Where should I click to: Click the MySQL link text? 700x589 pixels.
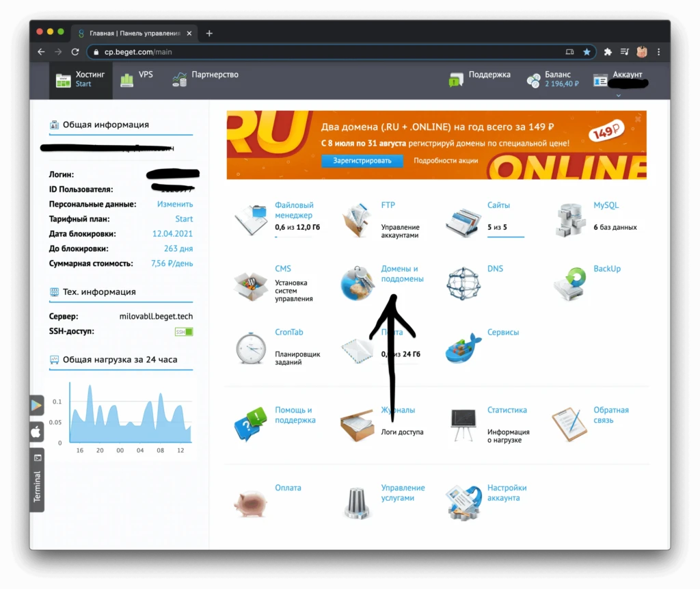tap(606, 205)
